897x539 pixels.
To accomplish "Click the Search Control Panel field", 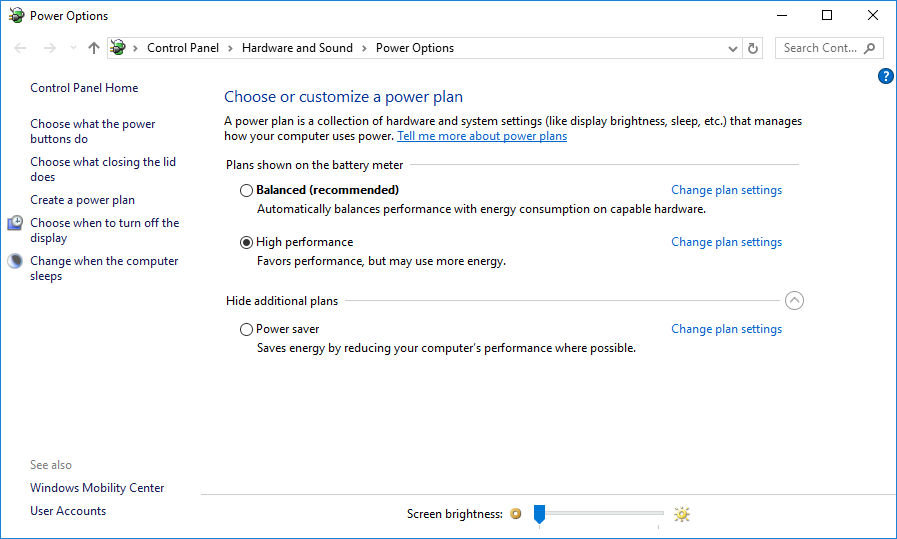I will (818, 48).
